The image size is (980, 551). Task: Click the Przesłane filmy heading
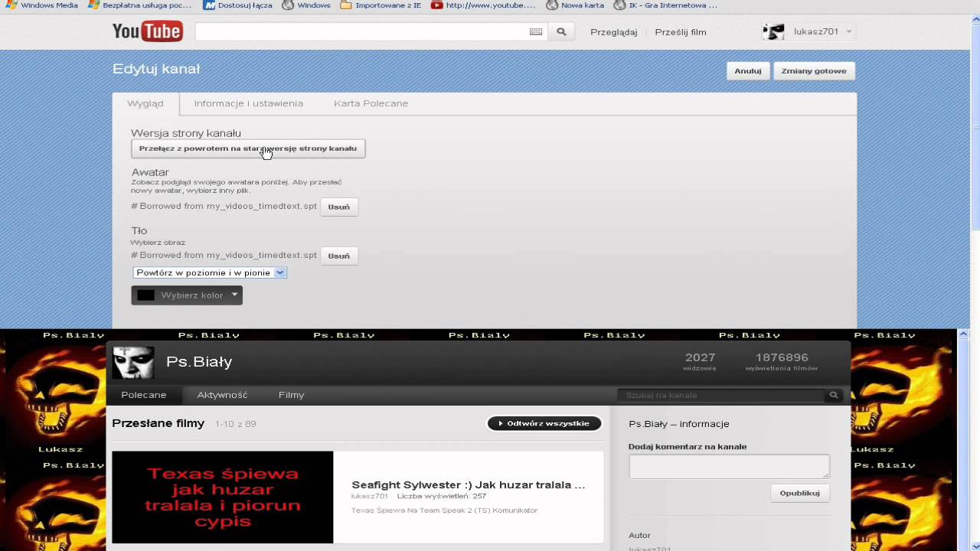(158, 423)
